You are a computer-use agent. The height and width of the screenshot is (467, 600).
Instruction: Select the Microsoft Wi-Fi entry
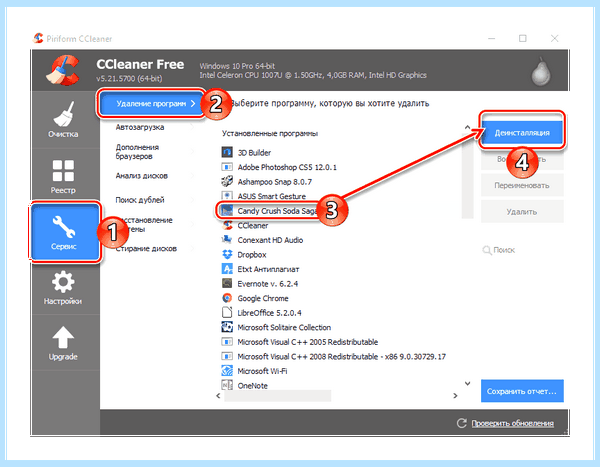pos(262,371)
